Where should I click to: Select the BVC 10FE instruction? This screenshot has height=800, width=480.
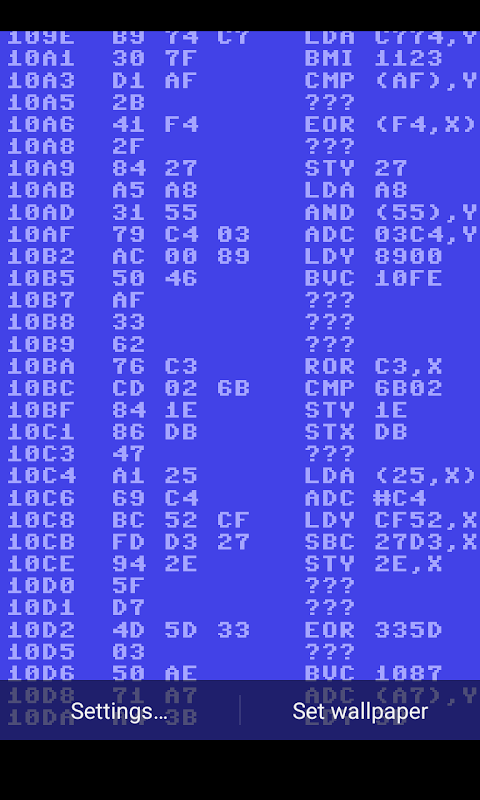coord(373,278)
